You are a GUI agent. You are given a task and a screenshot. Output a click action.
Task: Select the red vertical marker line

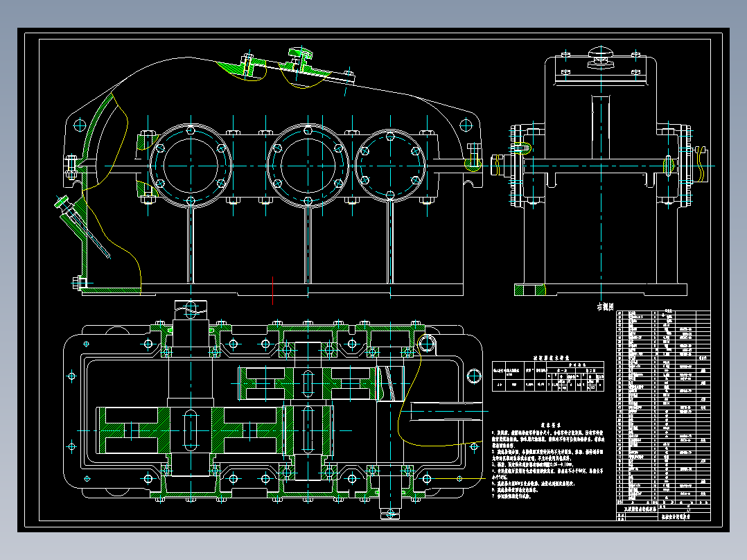272,290
